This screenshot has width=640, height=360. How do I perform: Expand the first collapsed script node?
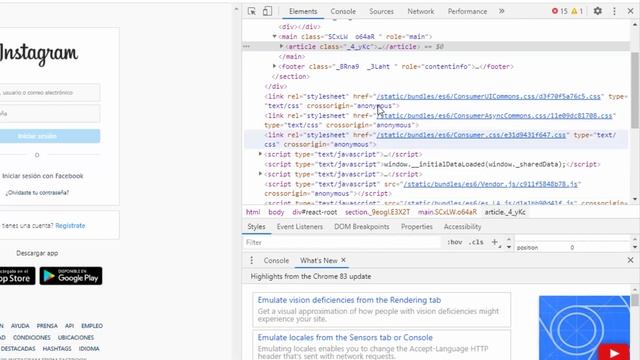tap(260, 154)
